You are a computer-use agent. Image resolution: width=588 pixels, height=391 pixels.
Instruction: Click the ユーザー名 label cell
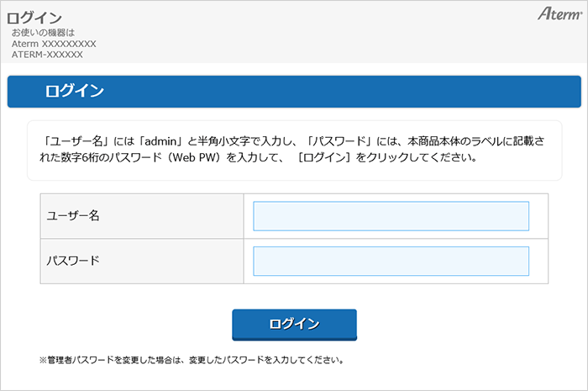(141, 216)
